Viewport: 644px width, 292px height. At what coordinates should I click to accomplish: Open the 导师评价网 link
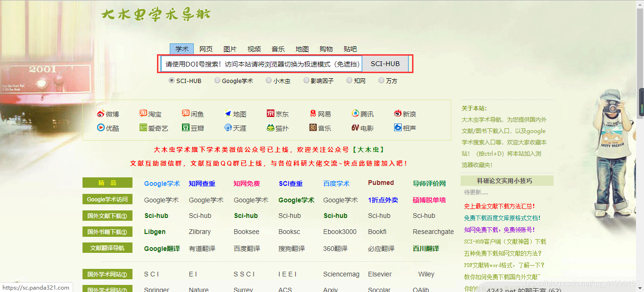[x=429, y=184]
